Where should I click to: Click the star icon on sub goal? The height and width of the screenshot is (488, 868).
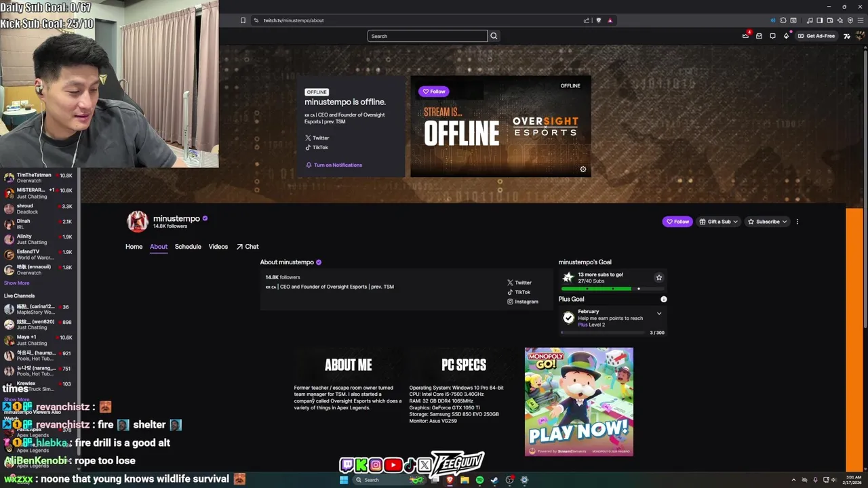click(658, 277)
